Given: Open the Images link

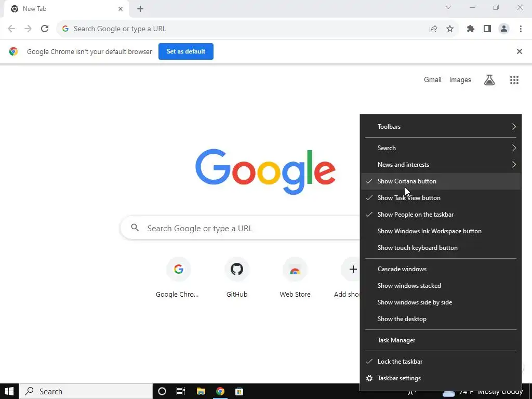Looking at the screenshot, I should point(460,79).
